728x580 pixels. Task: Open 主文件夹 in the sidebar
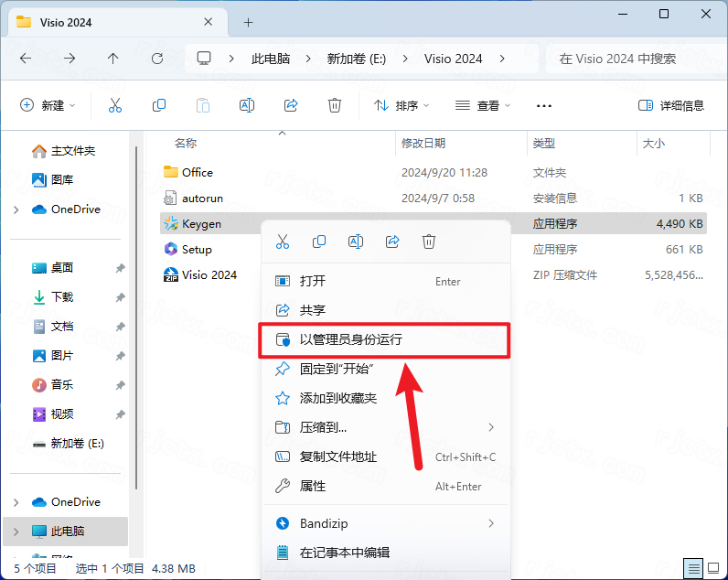(x=67, y=150)
